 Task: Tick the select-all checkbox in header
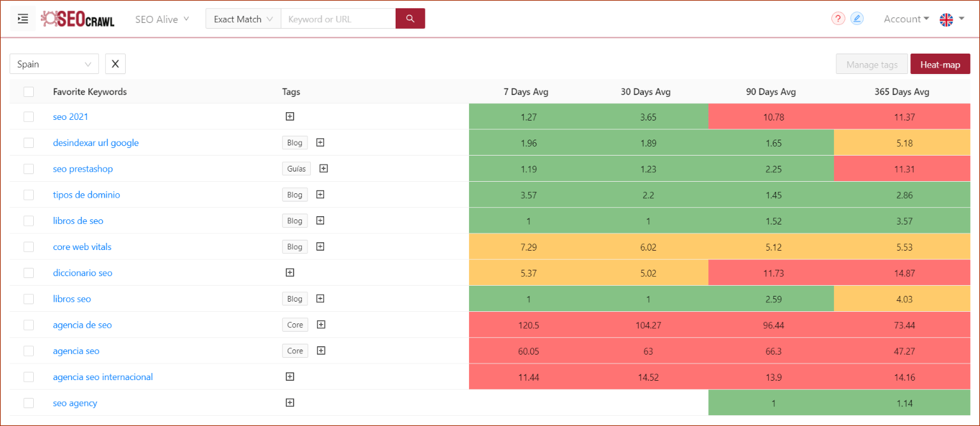coord(29,92)
